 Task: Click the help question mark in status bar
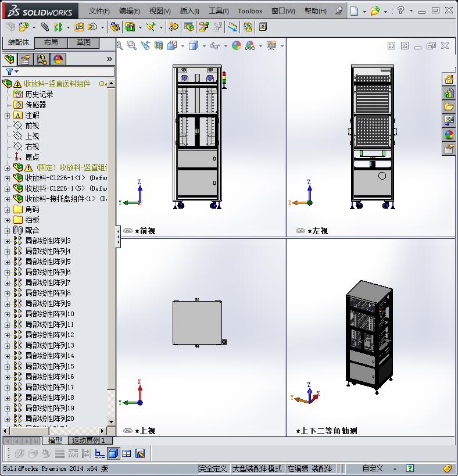pyautogui.click(x=410, y=468)
